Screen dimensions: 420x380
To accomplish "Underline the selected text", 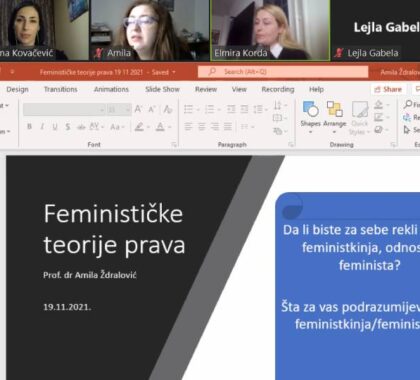I will point(55,127).
